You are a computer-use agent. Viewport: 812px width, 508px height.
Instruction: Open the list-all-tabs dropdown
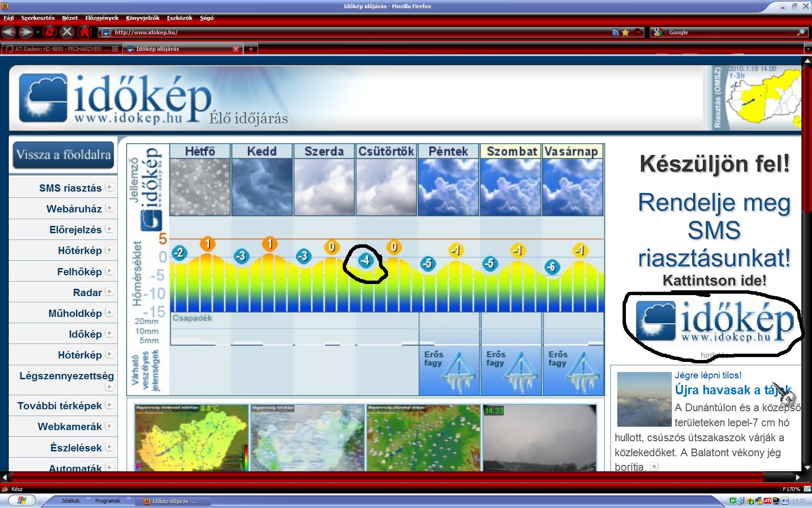[x=807, y=49]
